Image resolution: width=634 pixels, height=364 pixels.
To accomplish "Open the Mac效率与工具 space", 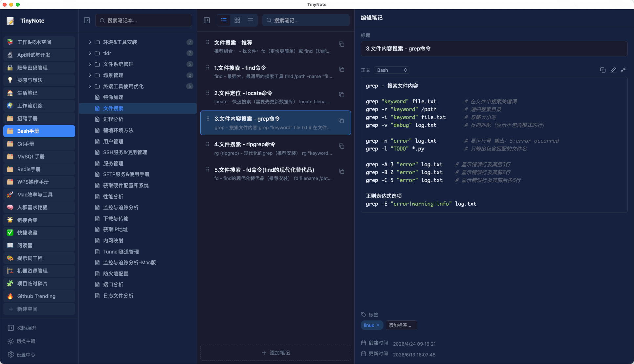I will [x=39, y=194].
